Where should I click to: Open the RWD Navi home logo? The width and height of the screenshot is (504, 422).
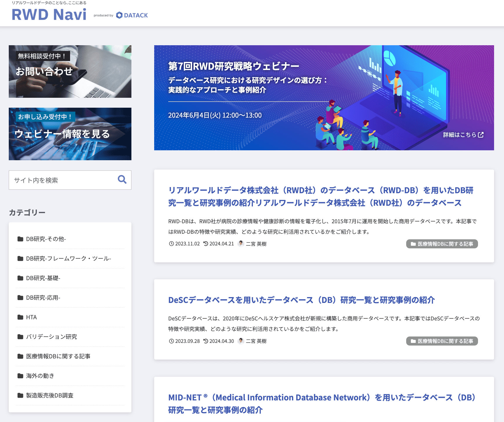(49, 15)
